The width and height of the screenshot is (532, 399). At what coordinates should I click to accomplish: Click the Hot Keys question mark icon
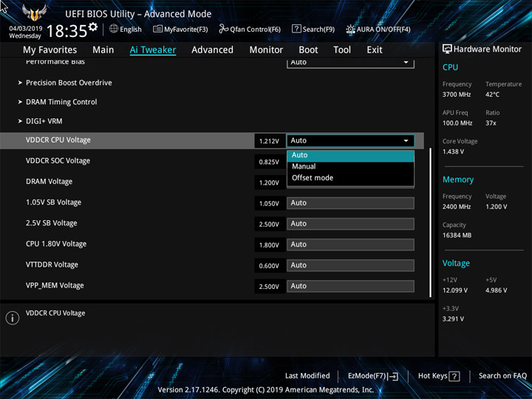coord(454,376)
